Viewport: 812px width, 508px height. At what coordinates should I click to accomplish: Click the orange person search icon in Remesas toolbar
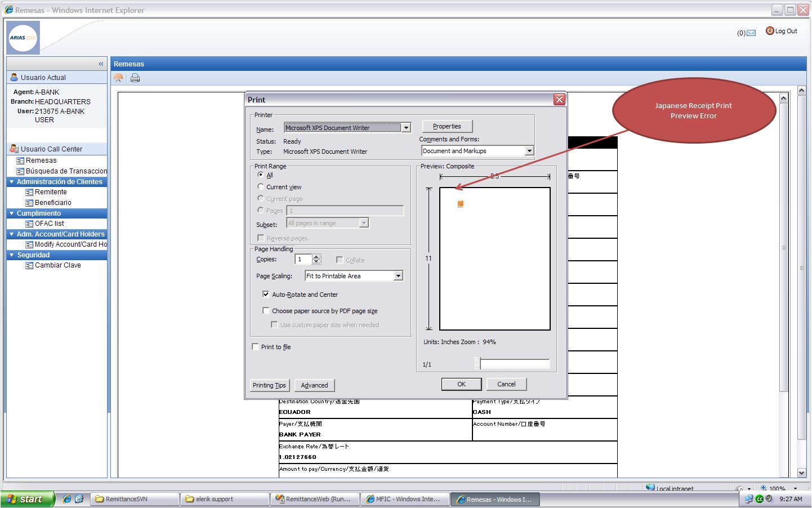click(x=118, y=78)
